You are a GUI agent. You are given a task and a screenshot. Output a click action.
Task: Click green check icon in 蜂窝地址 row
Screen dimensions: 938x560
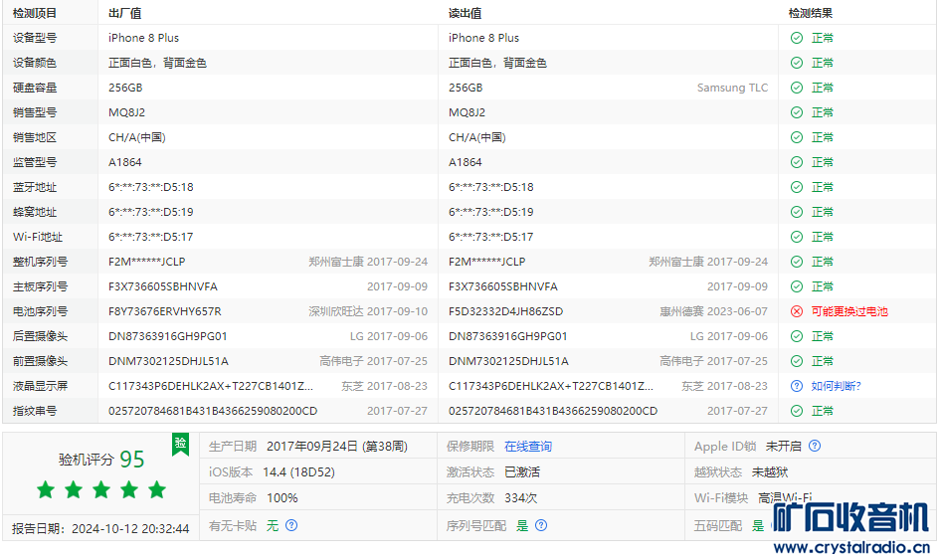(796, 212)
